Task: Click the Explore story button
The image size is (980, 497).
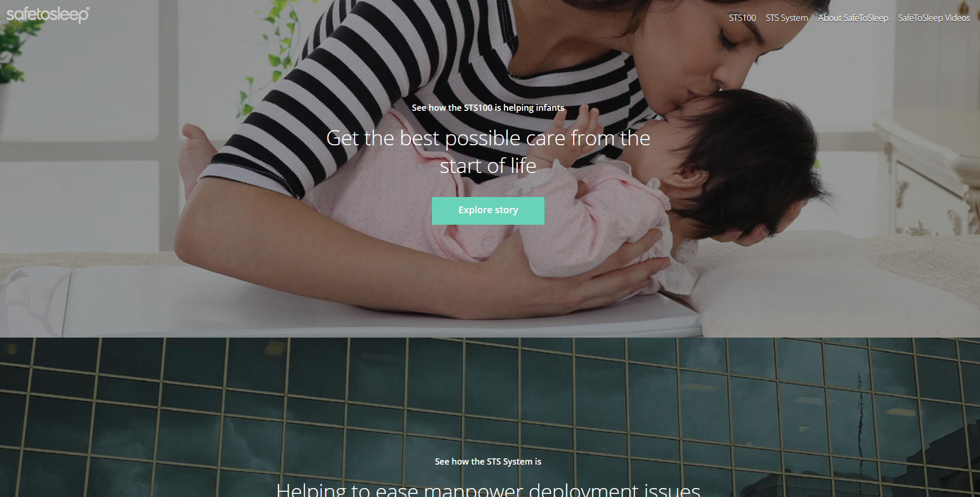Action: point(488,211)
